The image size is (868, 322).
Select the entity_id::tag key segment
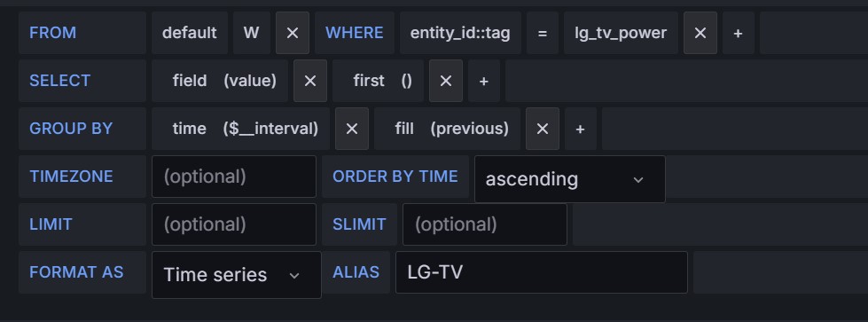point(460,33)
